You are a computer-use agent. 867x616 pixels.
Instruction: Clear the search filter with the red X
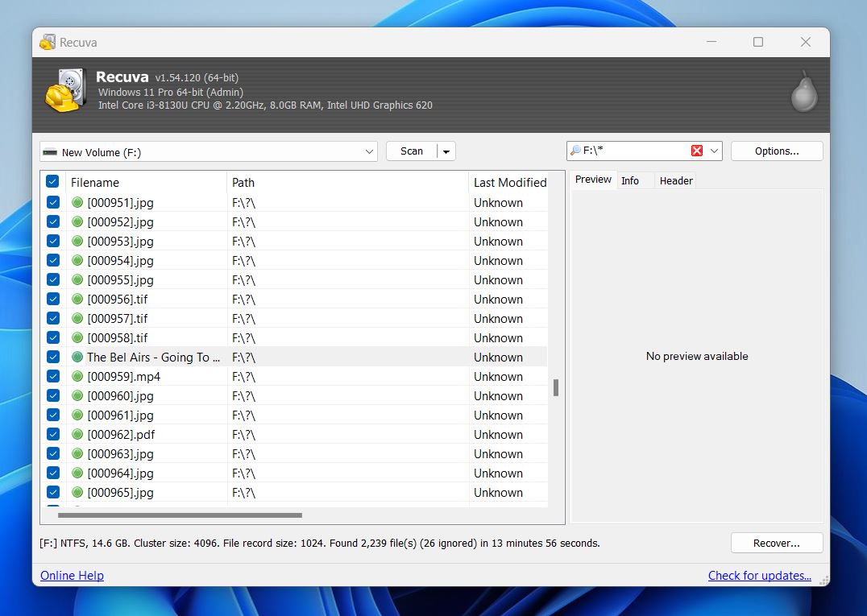tap(698, 151)
